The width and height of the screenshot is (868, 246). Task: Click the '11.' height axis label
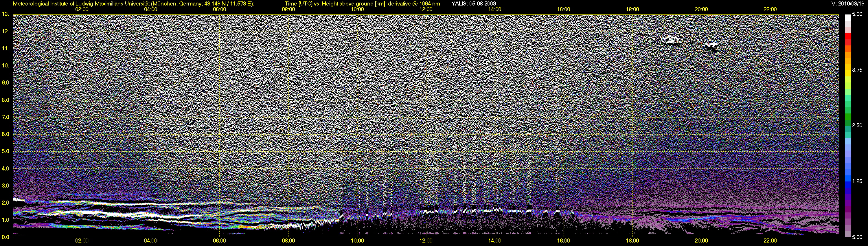coord(5,49)
